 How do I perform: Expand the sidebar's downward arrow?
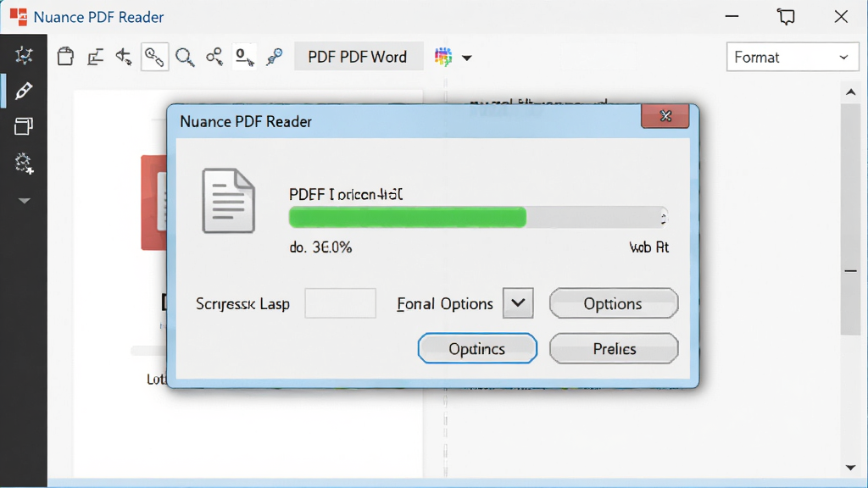tap(24, 201)
